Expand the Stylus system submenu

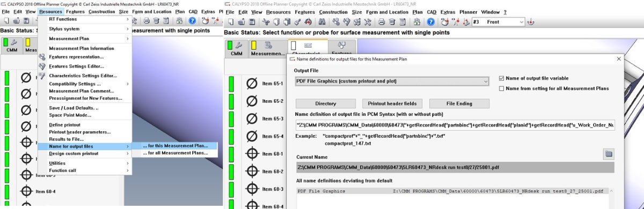coord(85,29)
